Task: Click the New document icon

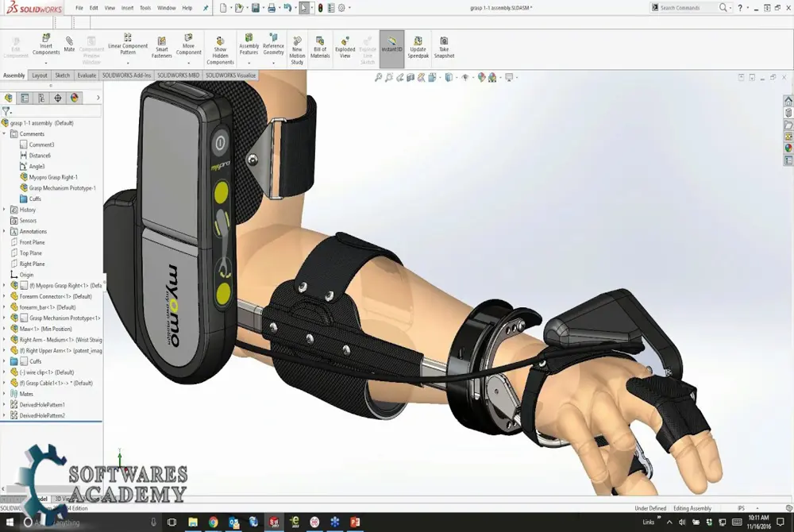Action: 223,8
